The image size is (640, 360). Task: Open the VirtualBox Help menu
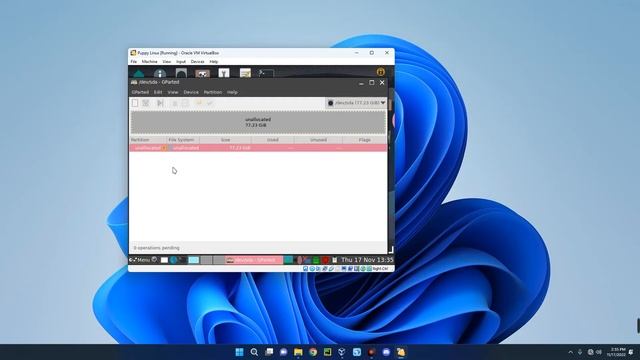coord(213,62)
